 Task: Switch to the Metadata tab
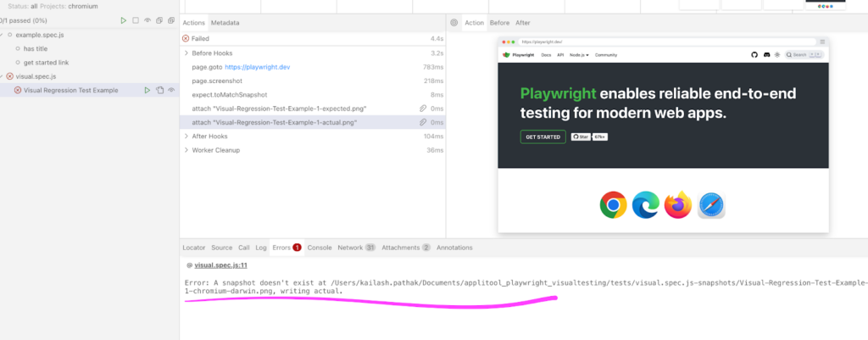(x=225, y=23)
